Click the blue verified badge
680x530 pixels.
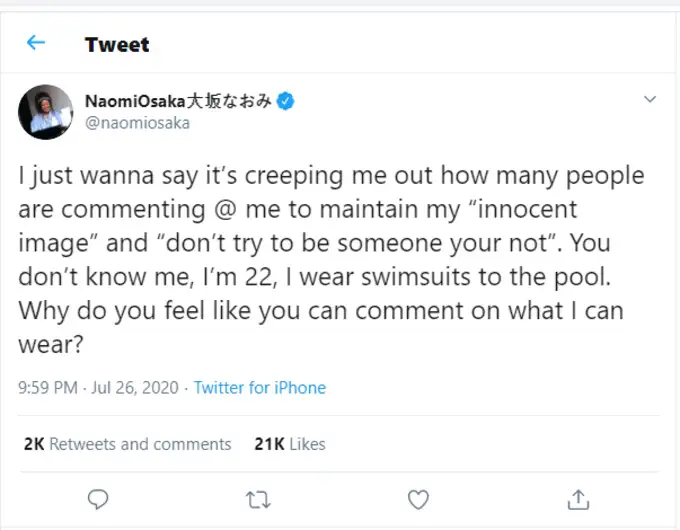285,101
